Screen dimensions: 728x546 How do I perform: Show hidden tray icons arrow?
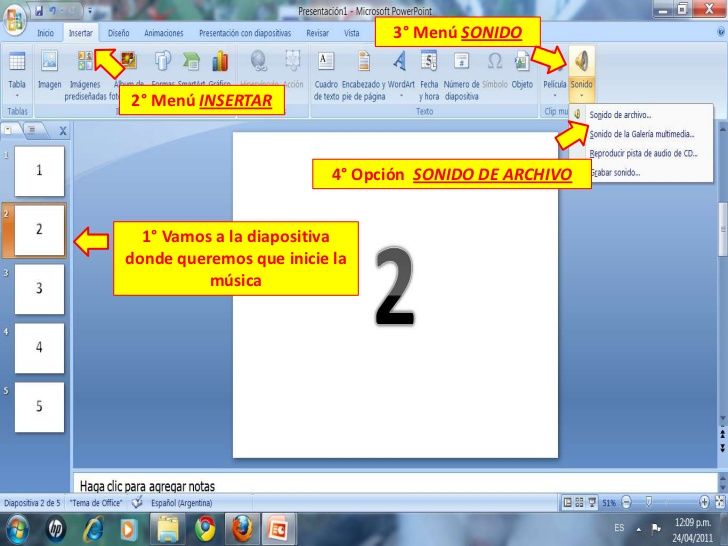pos(639,529)
